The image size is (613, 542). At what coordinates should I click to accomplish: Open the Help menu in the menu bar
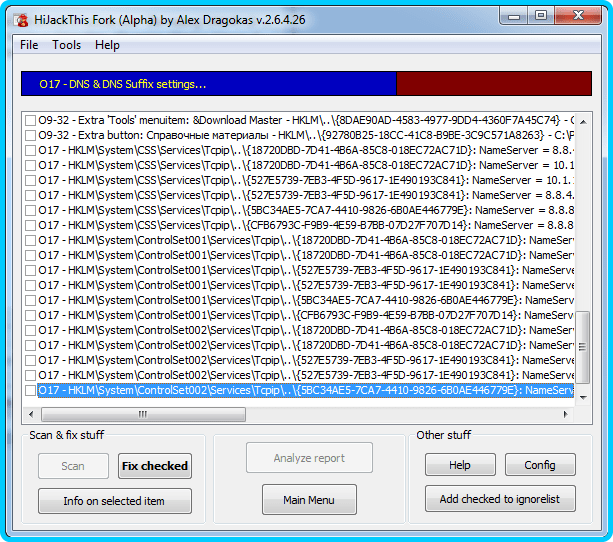tap(107, 45)
